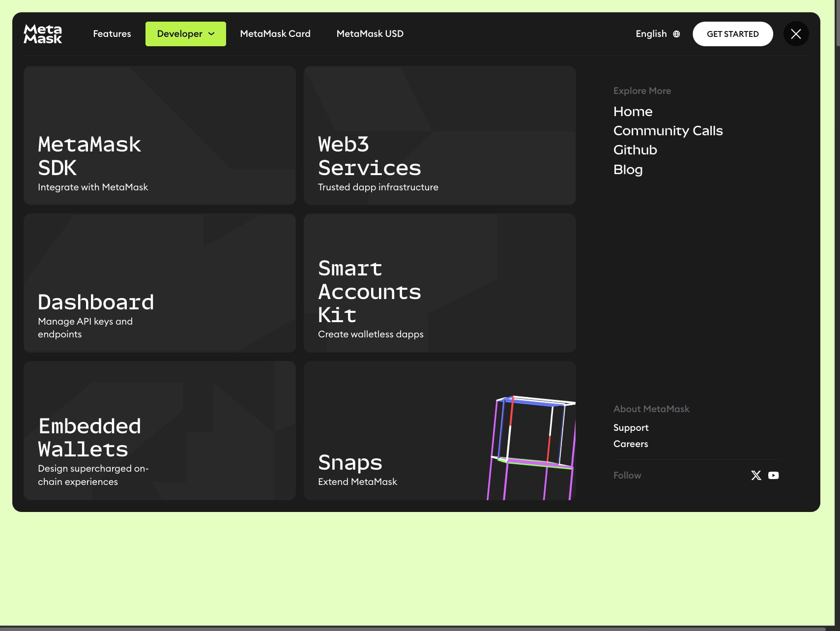The image size is (840, 631).
Task: Open the Embedded Wallets card
Action: 160,430
